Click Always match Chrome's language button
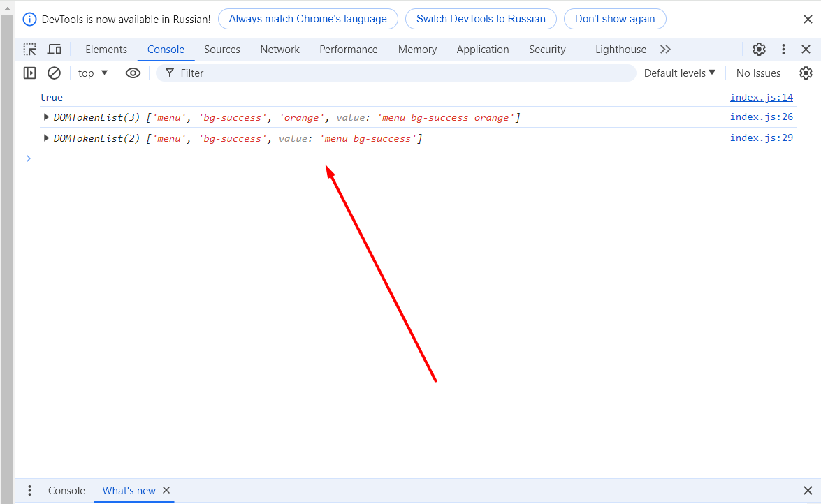Viewport: 821px width, 504px height. tap(308, 19)
